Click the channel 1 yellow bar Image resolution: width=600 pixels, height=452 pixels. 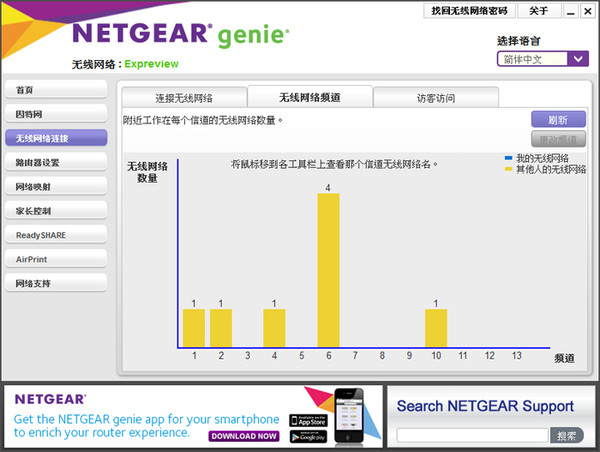pyautogui.click(x=194, y=328)
